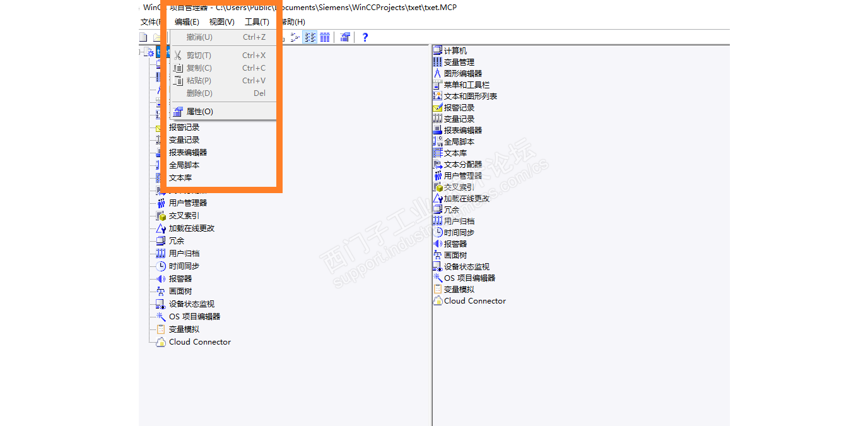Select 报警记录 in the left tree
Screen dimensions: 868x426
184,127
